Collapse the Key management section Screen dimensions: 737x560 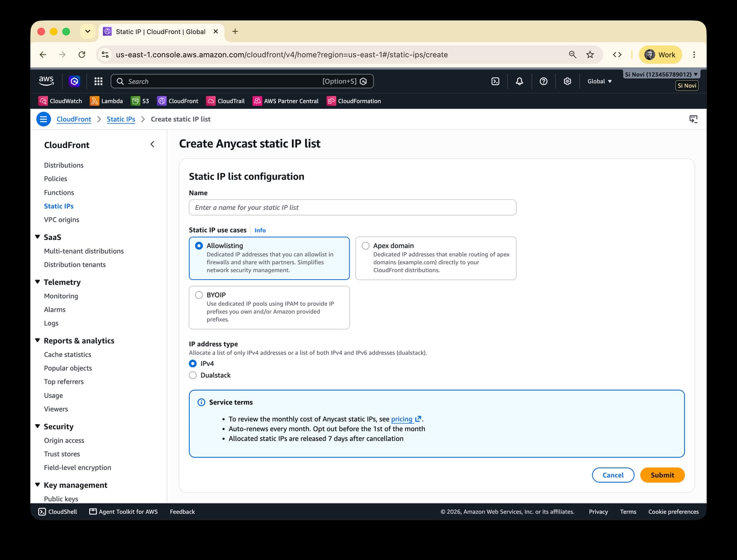38,485
